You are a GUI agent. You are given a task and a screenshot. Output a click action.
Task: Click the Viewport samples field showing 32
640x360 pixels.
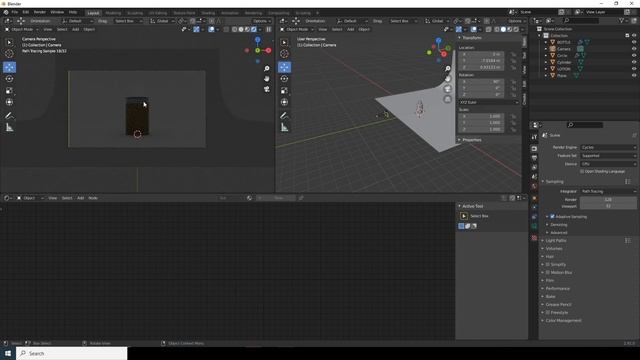coord(608,206)
